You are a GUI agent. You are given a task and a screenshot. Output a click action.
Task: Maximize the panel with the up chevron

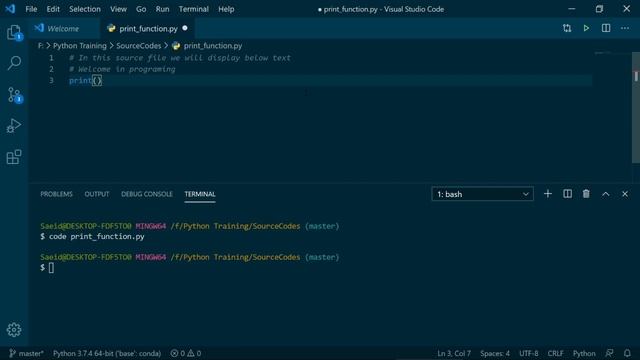(606, 194)
